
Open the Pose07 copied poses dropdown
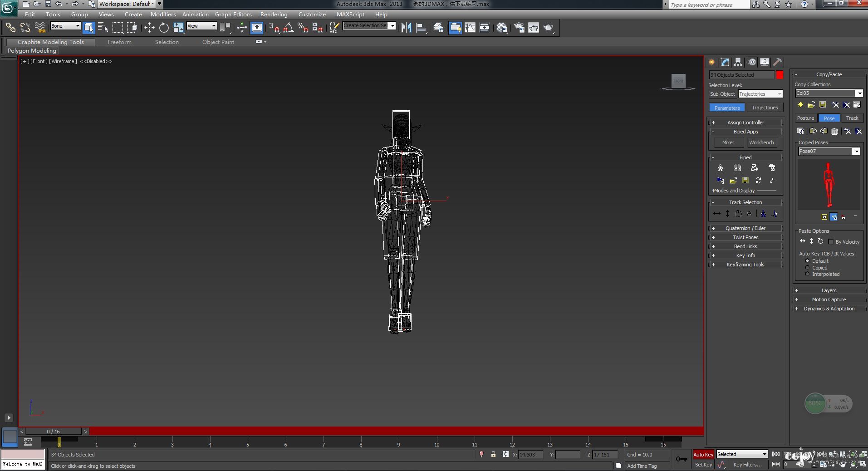point(829,151)
